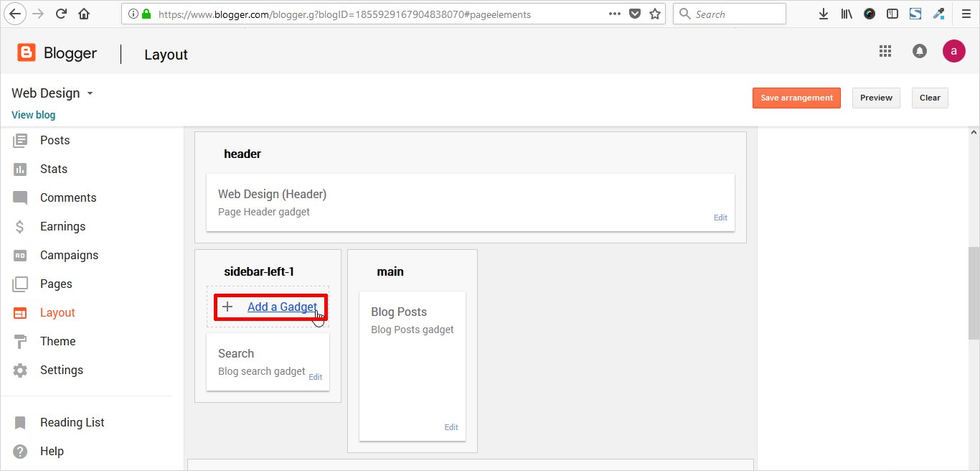Open the page actions three-dot menu
The image size is (980, 471).
615,14
